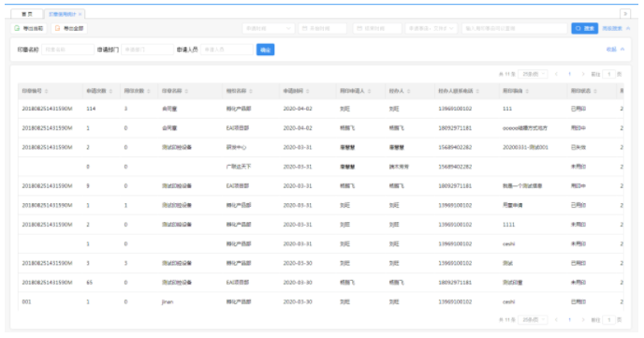
Task: Click 用印事由 cell 20200331-测试001
Action: [x=525, y=147]
